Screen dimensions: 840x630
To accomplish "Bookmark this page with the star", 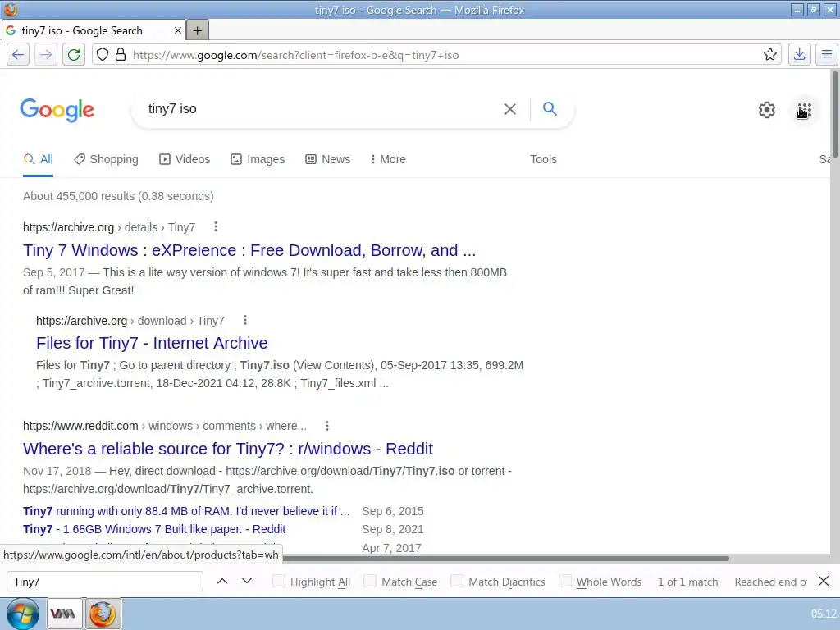I will [x=769, y=55].
